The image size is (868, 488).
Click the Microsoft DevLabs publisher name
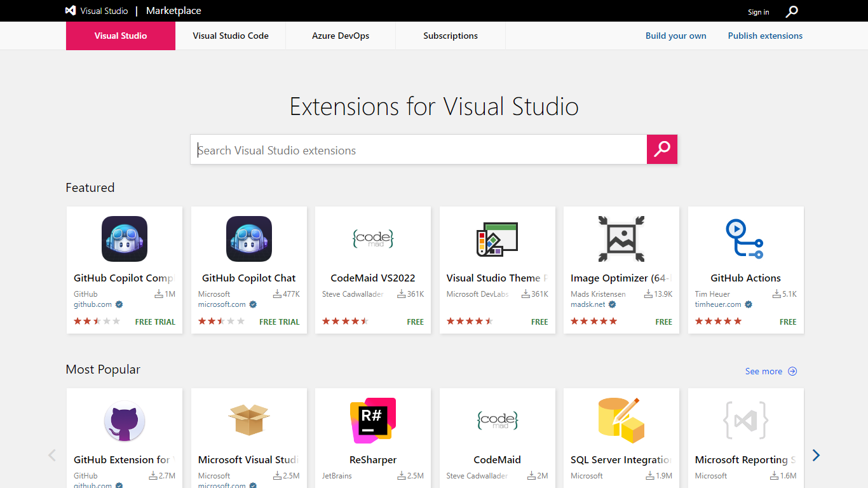click(x=478, y=294)
